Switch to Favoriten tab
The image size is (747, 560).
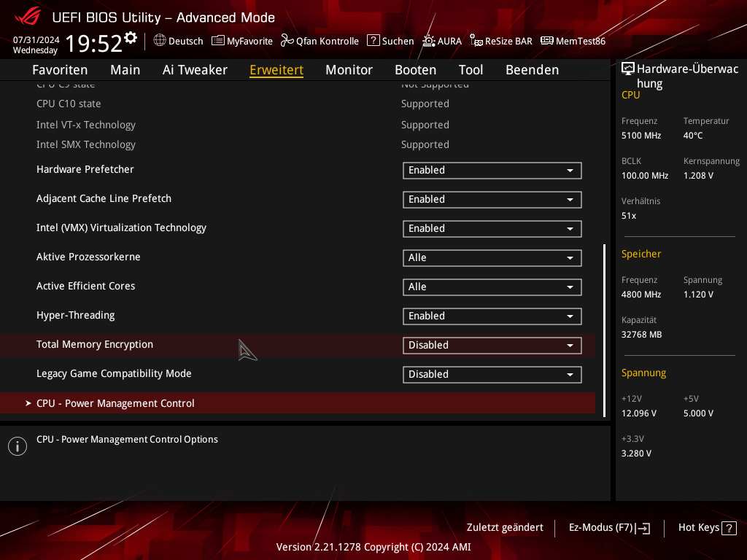60,70
